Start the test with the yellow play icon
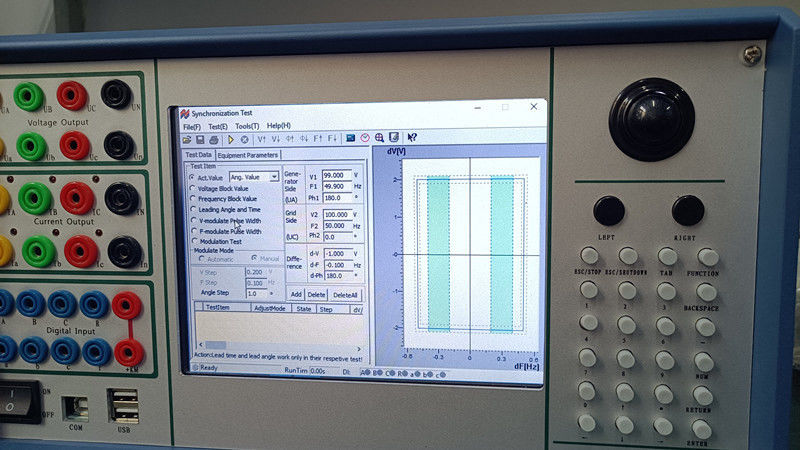Image resolution: width=800 pixels, height=450 pixels. click(x=231, y=139)
